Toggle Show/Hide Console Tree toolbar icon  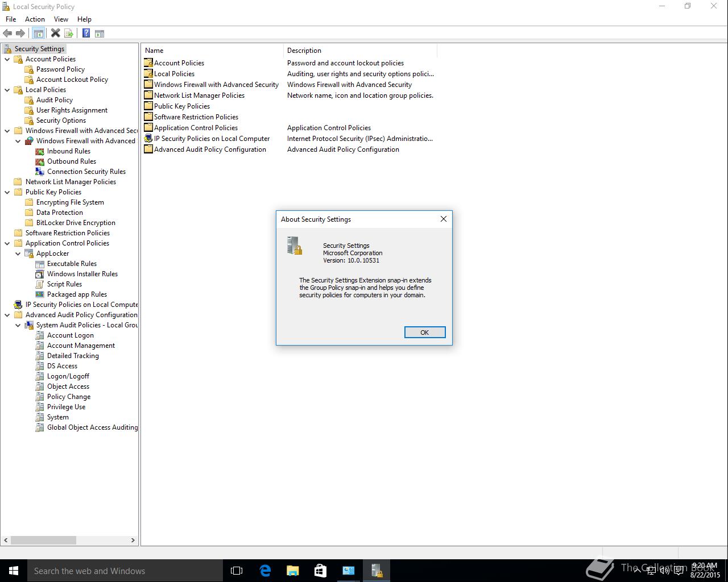pyautogui.click(x=39, y=34)
